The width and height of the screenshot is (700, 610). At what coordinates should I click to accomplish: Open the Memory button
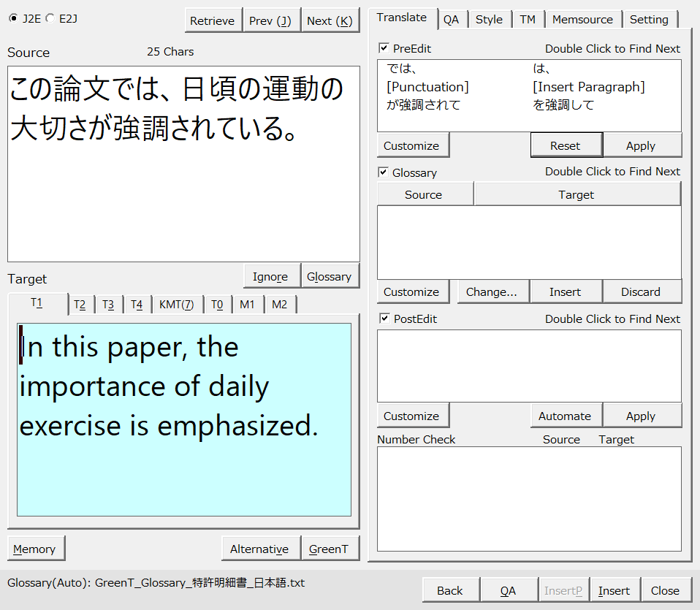34,549
